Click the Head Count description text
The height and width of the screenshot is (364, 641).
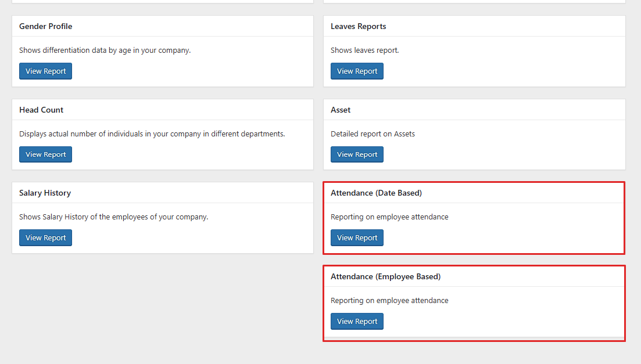[152, 134]
